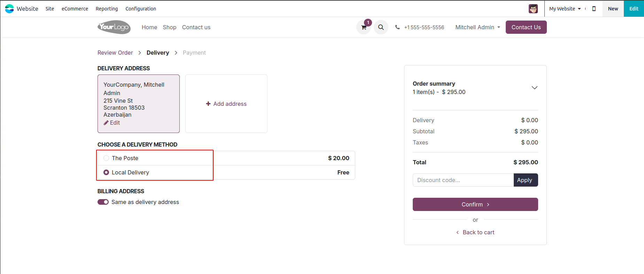644x274 pixels.
Task: Open the user avatar in top bar
Action: click(x=533, y=9)
